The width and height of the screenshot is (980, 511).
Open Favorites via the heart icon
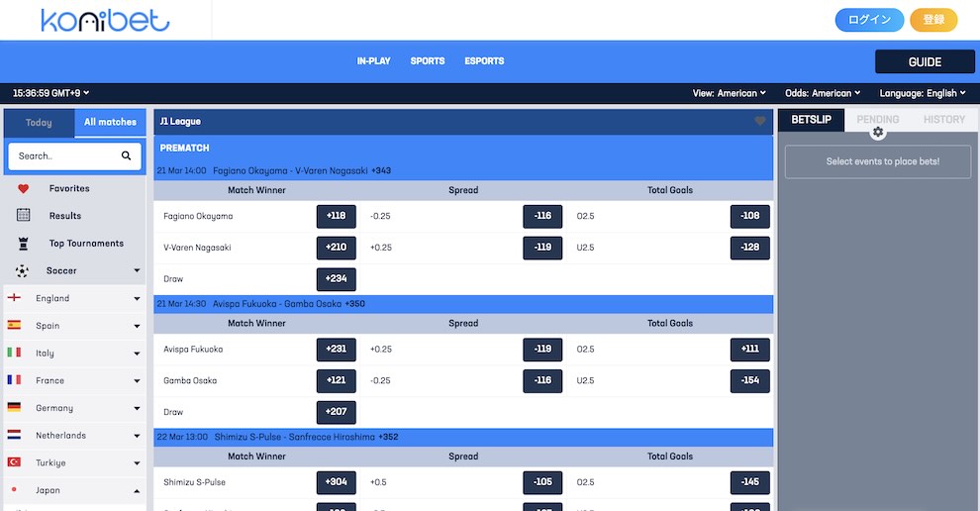[23, 188]
